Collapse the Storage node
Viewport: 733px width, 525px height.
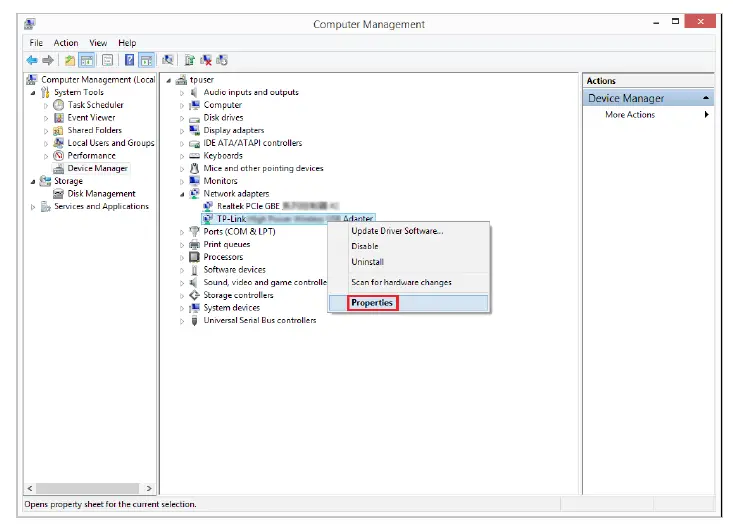click(x=33, y=181)
